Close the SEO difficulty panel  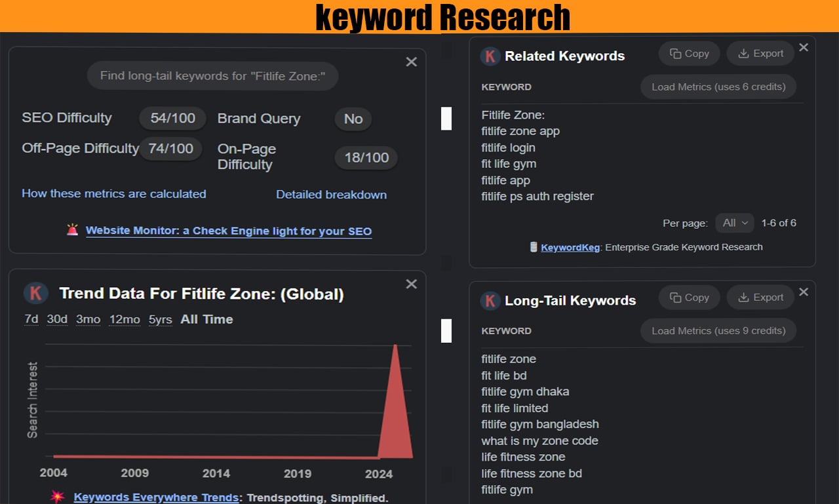click(x=411, y=62)
